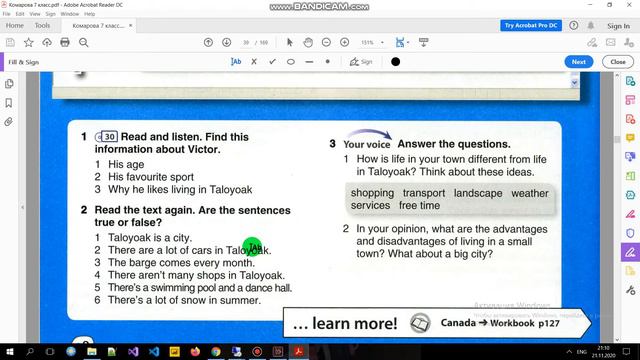Select the crossmark tool in Fill & Sign
The image size is (640, 360).
pos(254,62)
